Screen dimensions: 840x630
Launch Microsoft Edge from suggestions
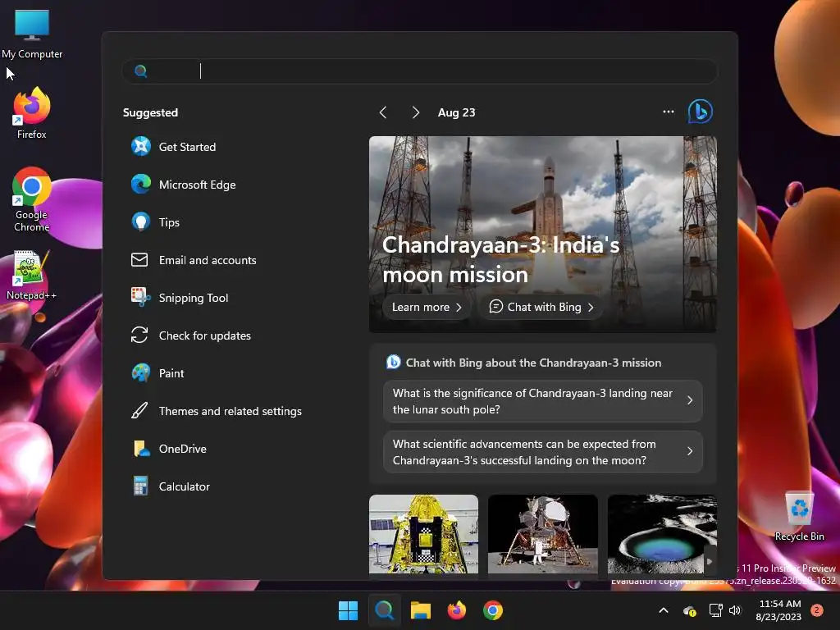183,185
